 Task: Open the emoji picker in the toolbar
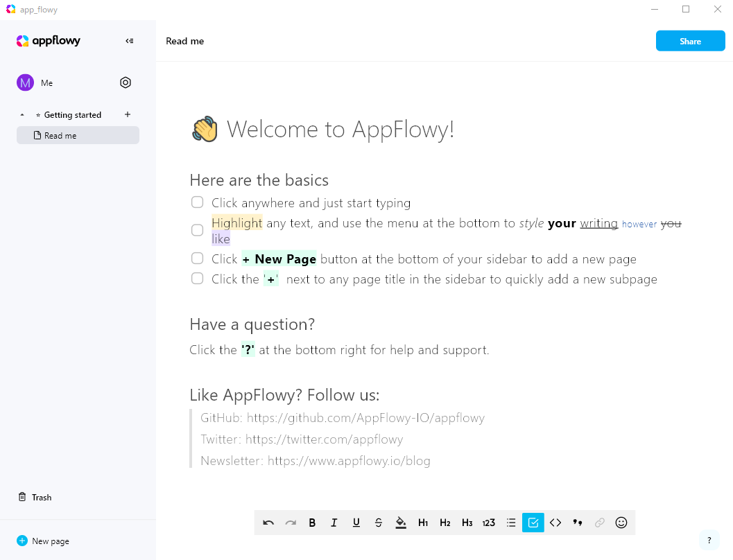621,523
